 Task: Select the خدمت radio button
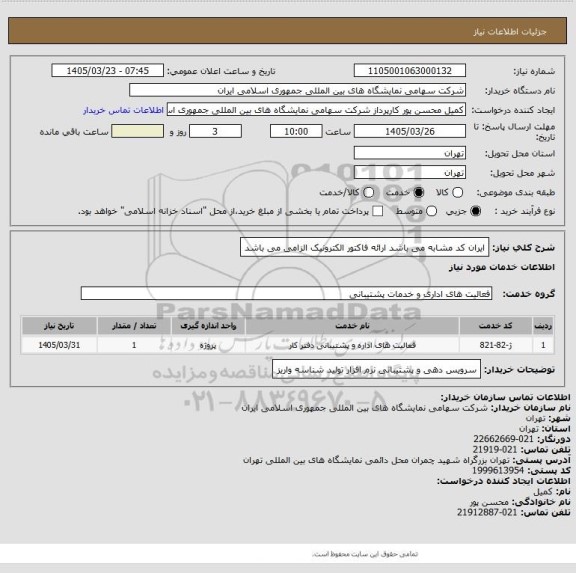[419, 192]
